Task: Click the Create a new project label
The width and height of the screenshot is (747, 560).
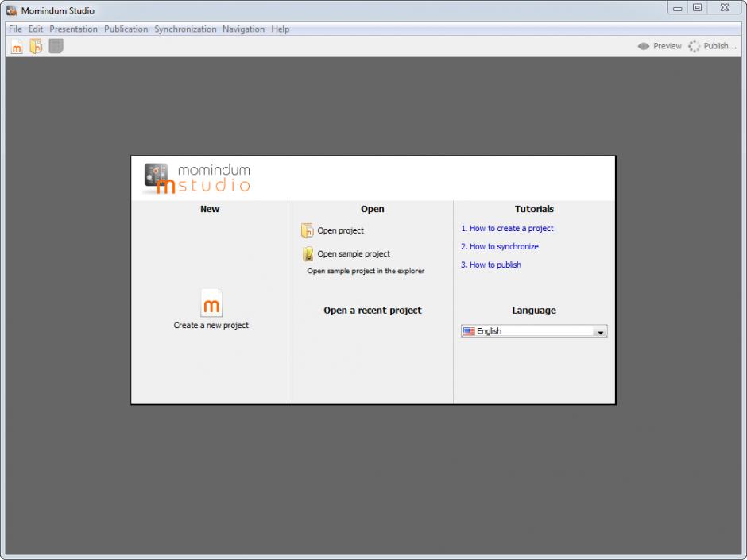Action: pos(211,325)
